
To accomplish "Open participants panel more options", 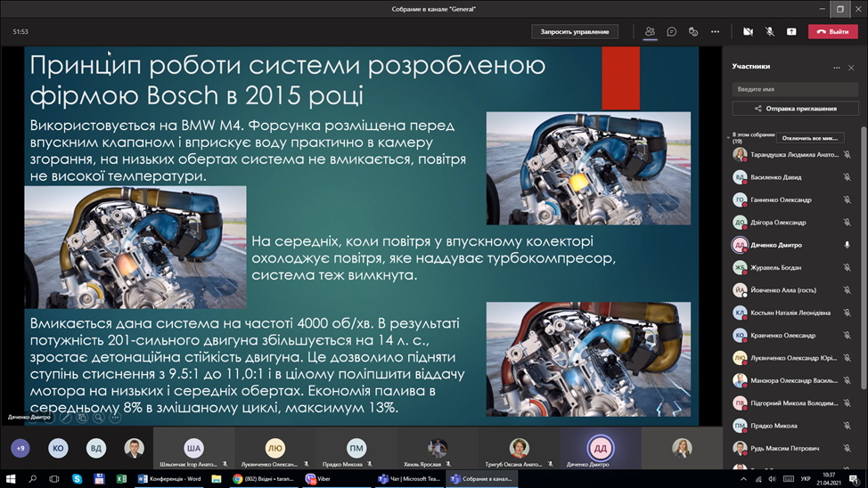I will click(x=837, y=68).
